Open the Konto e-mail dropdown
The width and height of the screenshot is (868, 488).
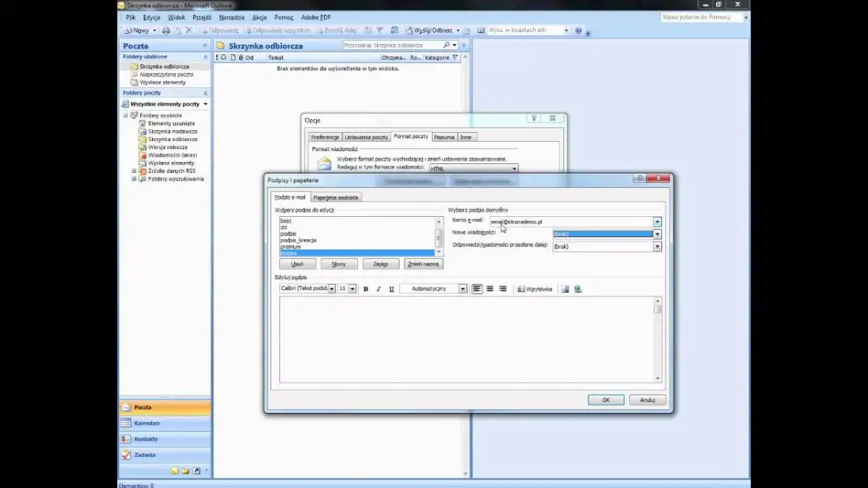[657, 222]
